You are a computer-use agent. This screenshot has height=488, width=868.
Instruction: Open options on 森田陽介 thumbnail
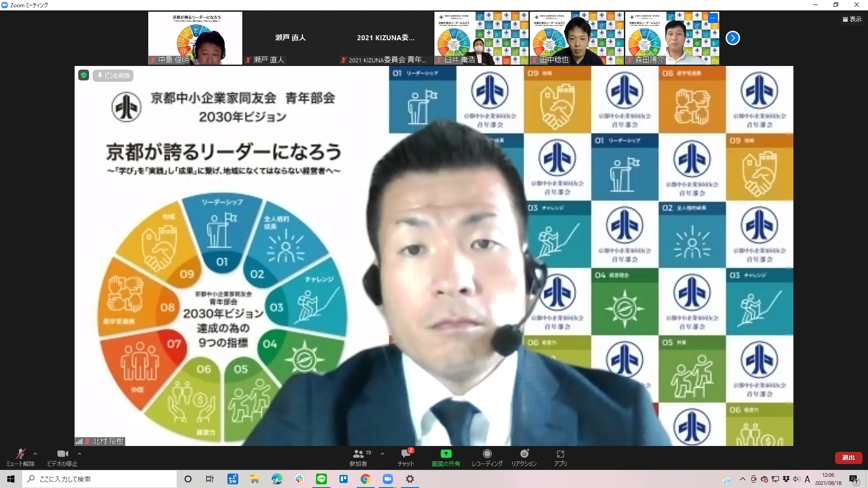(713, 18)
